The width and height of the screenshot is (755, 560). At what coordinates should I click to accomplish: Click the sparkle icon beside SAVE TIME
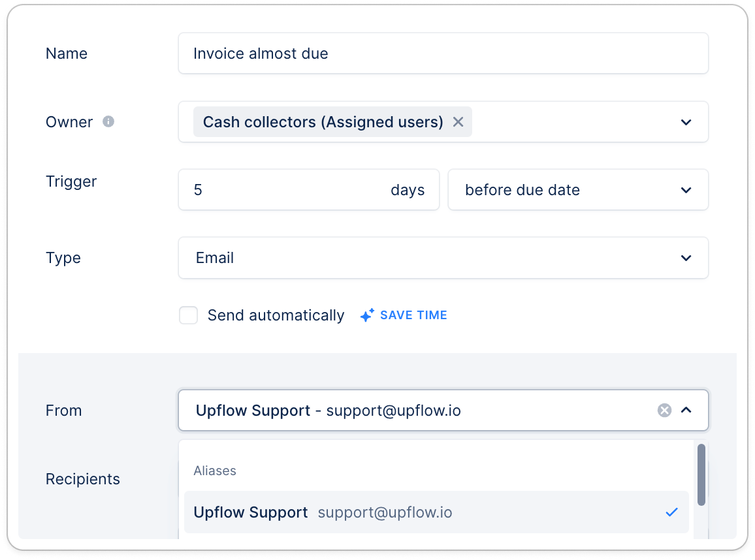point(367,316)
